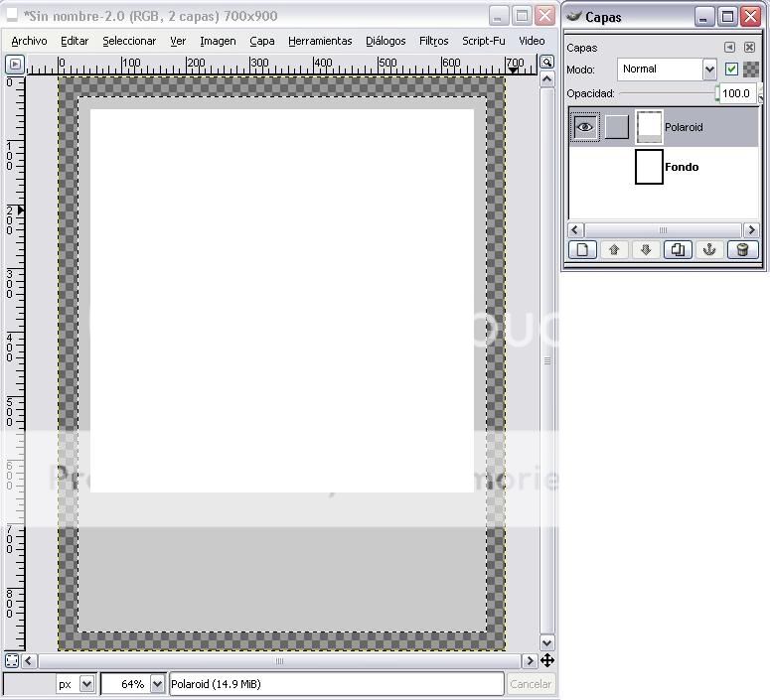Expand the Modo blend mode dropdown
This screenshot has width=770, height=700.
coord(709,70)
